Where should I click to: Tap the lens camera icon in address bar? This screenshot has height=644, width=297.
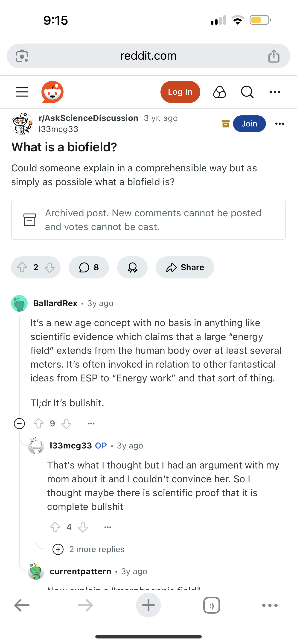point(22,56)
